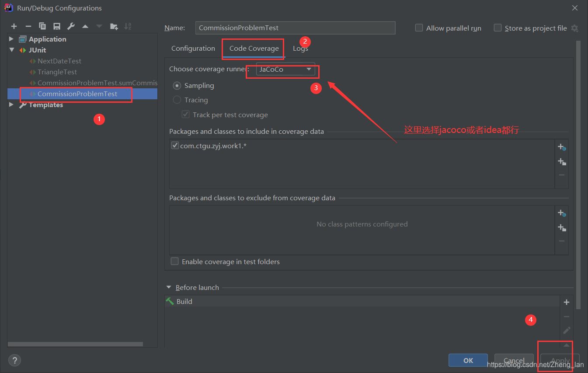The image size is (588, 373).
Task: Select the Tracing radio button
Action: [177, 100]
